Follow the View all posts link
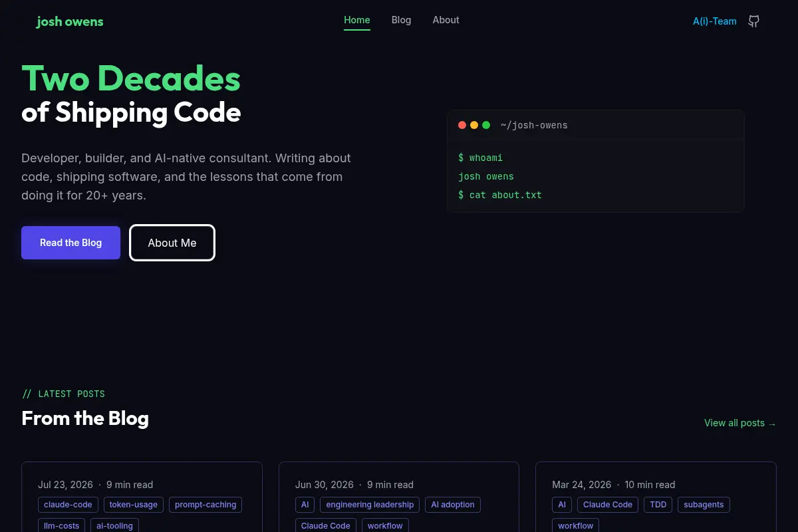 (x=740, y=423)
